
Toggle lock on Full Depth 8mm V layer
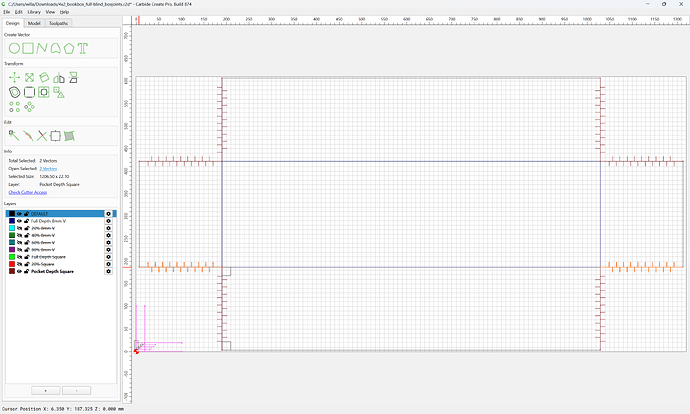click(x=26, y=221)
